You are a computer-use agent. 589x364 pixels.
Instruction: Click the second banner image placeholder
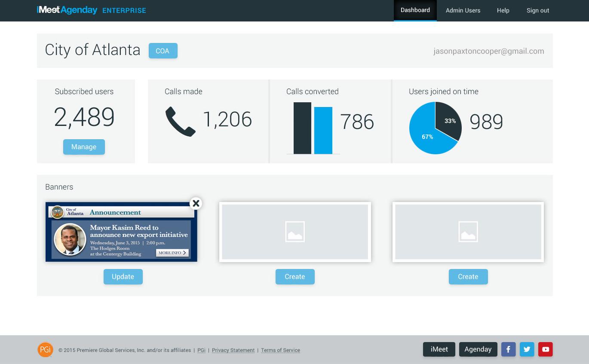point(295,232)
